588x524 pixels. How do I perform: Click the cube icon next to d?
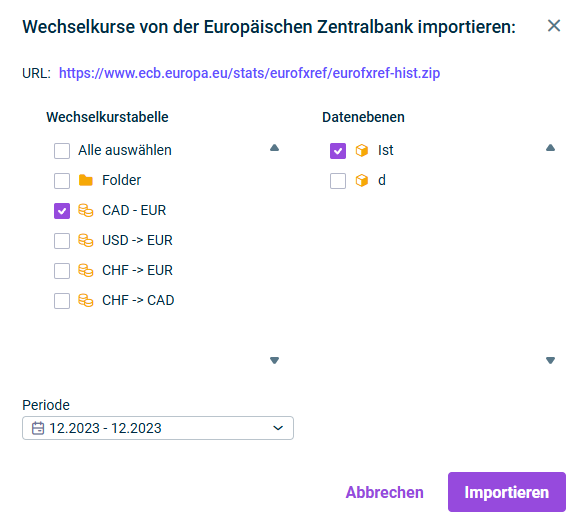coord(362,180)
